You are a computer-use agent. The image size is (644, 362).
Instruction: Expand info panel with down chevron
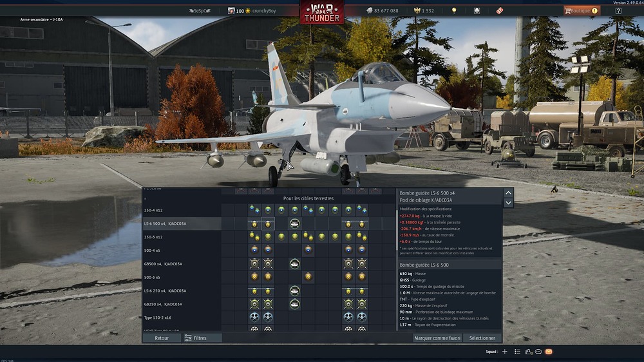click(508, 203)
